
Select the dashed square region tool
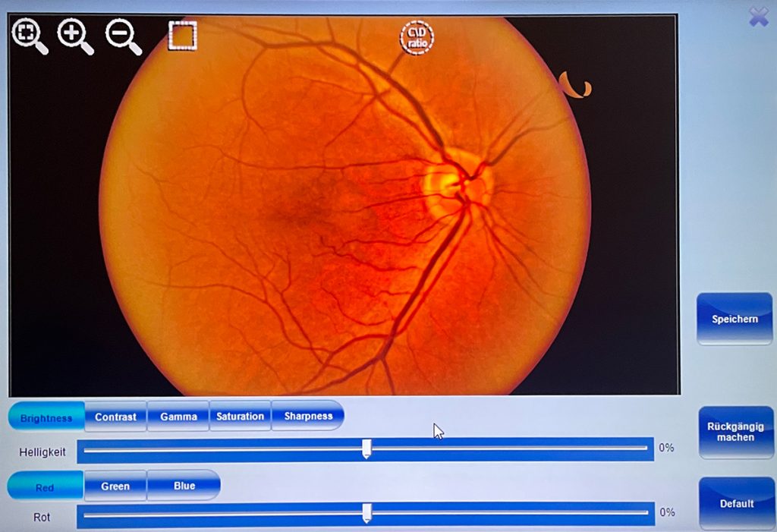pos(182,35)
